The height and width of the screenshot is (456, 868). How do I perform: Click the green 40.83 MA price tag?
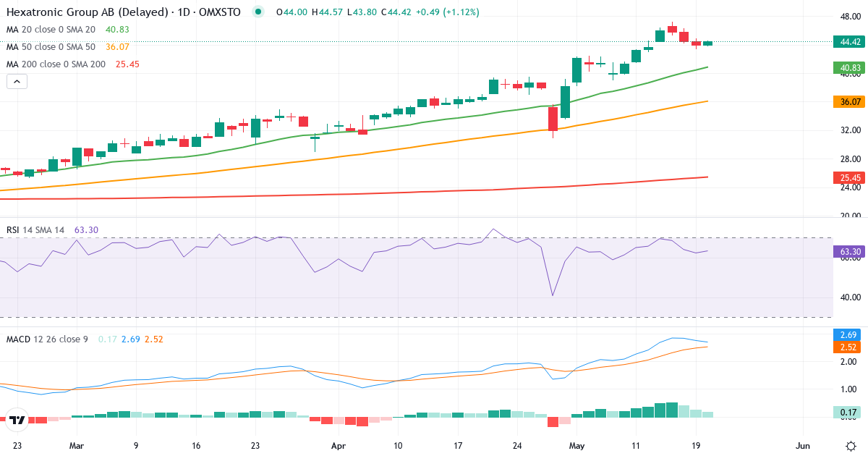coord(850,67)
